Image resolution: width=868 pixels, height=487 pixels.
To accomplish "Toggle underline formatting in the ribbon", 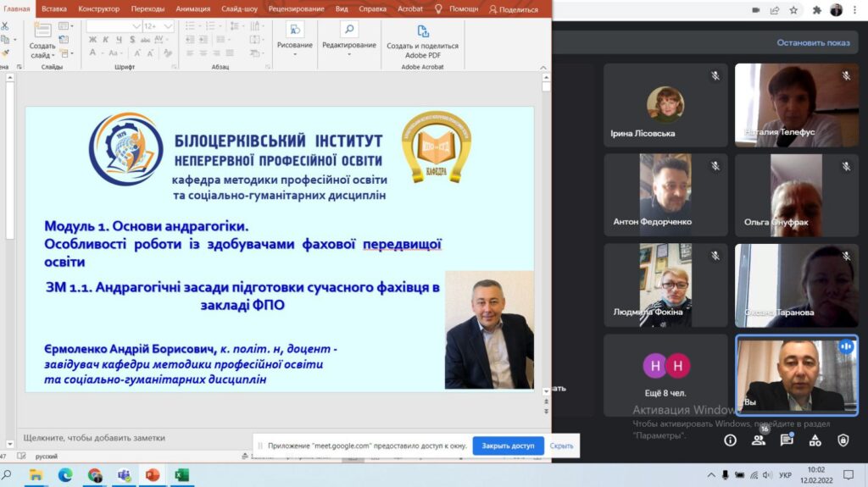I will point(118,40).
